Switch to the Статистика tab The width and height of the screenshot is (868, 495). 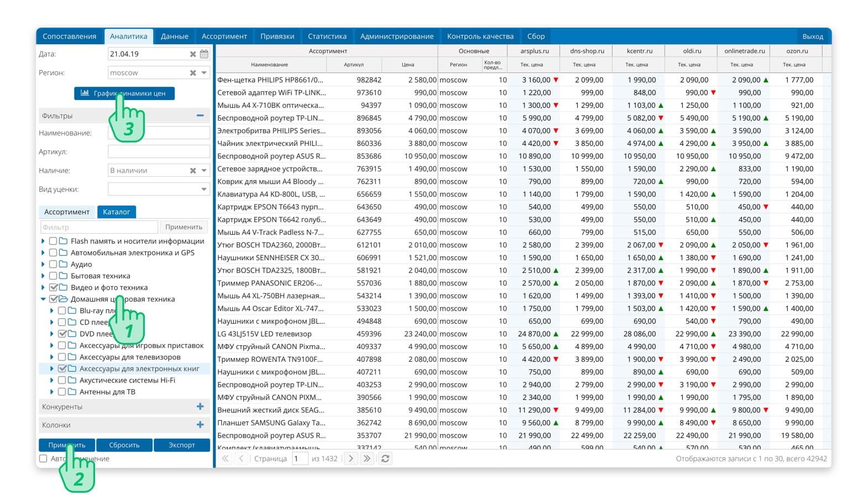[327, 36]
